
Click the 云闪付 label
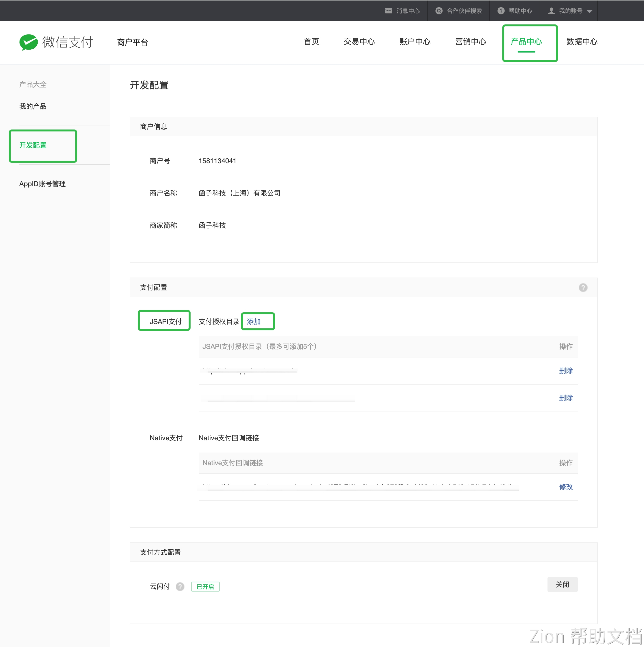click(x=160, y=586)
